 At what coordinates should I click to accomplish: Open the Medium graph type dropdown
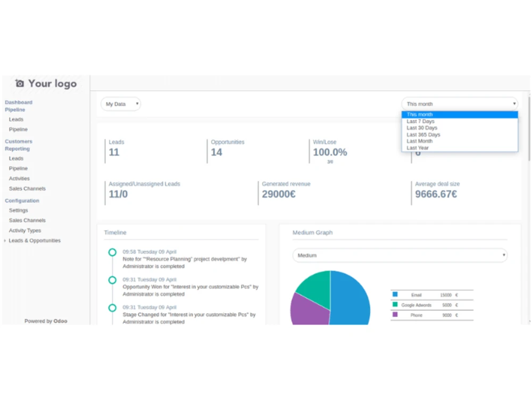click(400, 255)
